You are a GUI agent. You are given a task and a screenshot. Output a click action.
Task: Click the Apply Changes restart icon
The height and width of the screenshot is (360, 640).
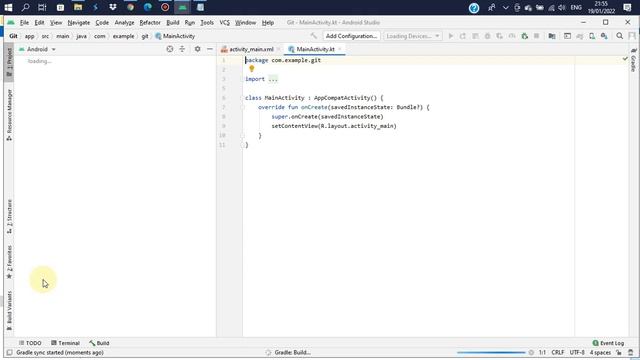(x=463, y=36)
